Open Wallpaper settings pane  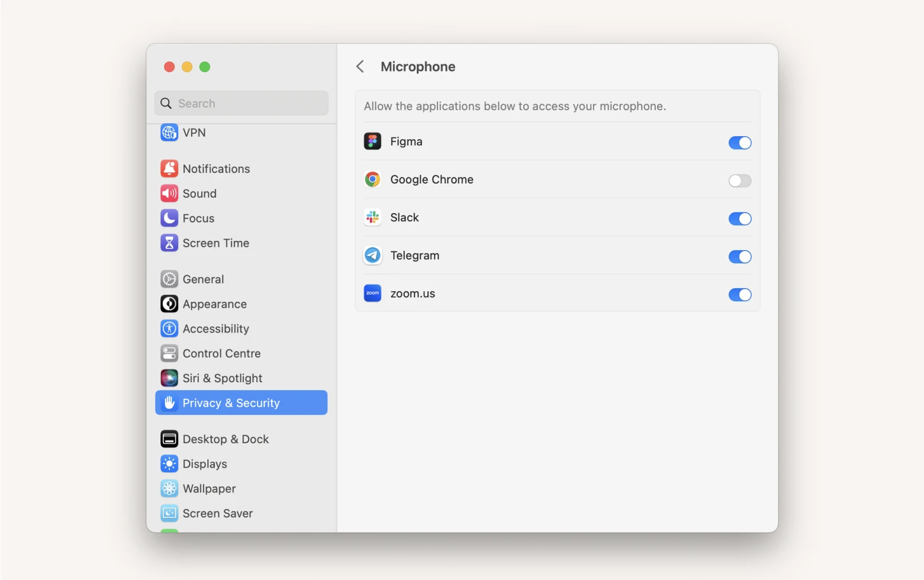(242, 489)
